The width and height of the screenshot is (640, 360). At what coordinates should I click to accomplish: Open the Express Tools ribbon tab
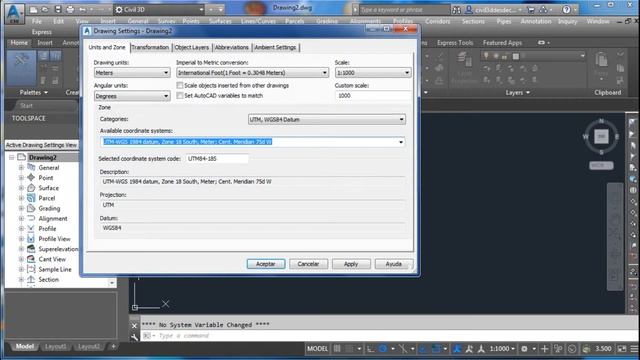pos(455,42)
